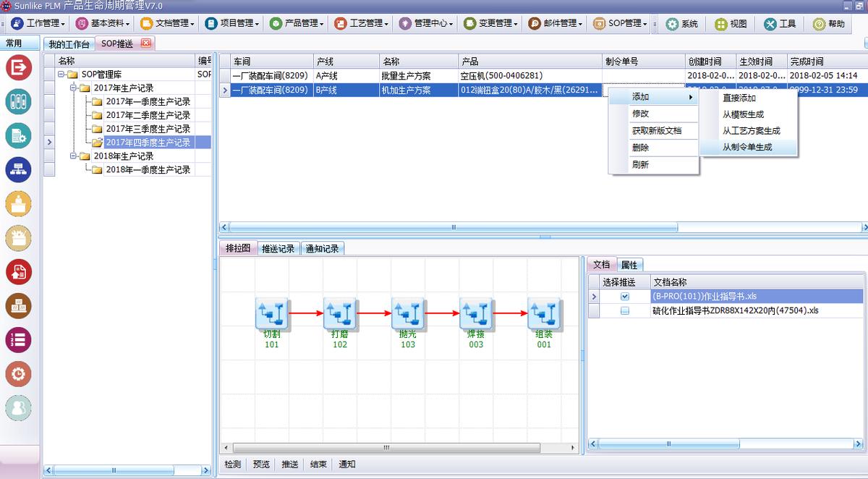
Task: Uncheck the (B-PRO(101))作业指导书.xls push checkbox
Action: [x=625, y=297]
